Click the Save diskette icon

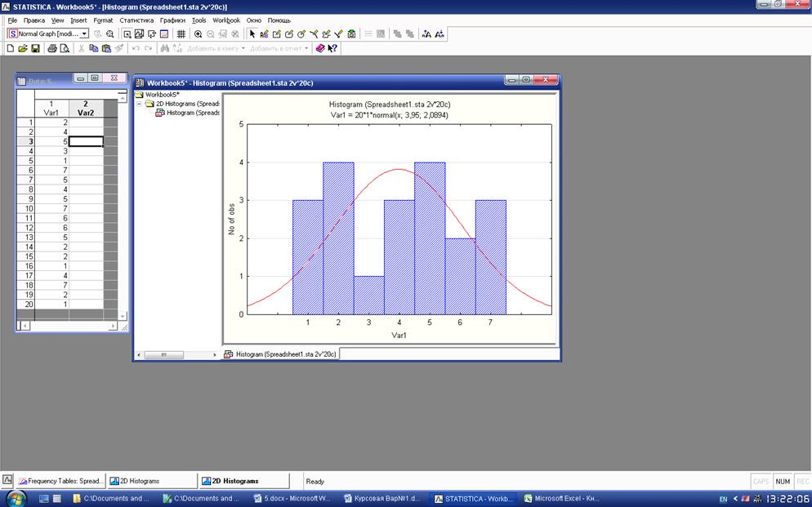pos(36,48)
